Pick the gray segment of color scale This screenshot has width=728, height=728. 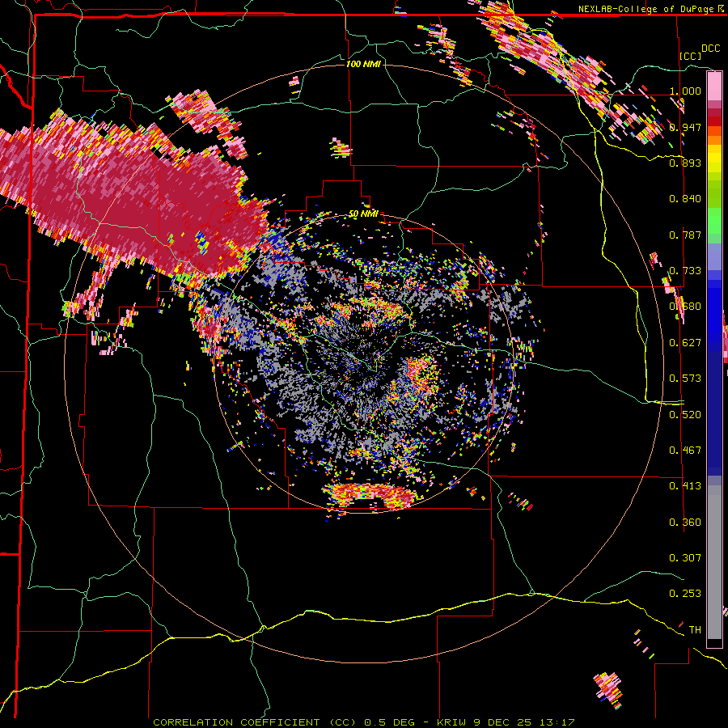click(714, 562)
